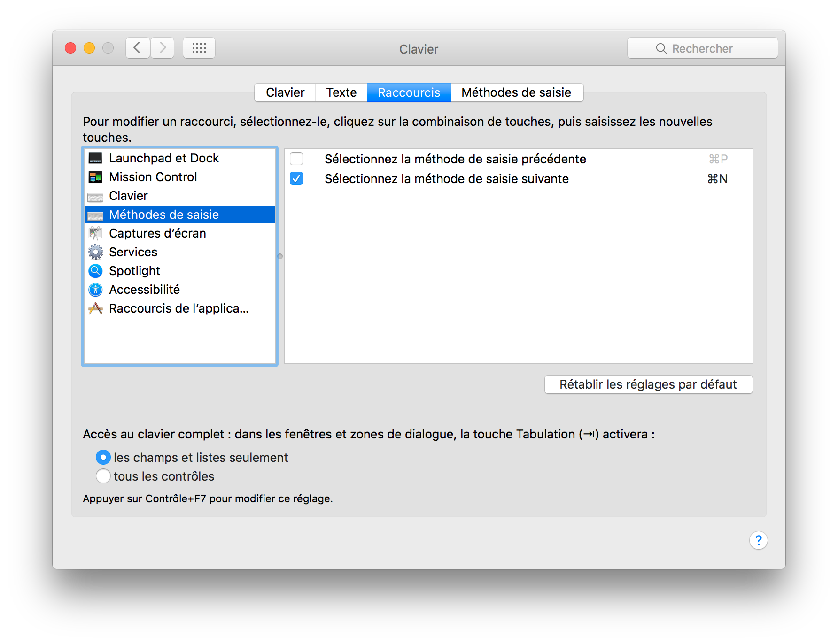Click the Services gear icon
The width and height of the screenshot is (838, 644).
95,252
